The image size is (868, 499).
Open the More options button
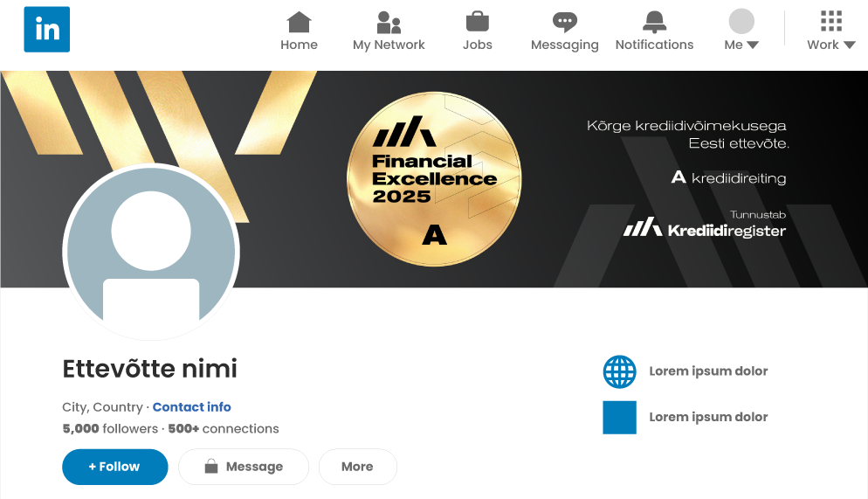358,467
